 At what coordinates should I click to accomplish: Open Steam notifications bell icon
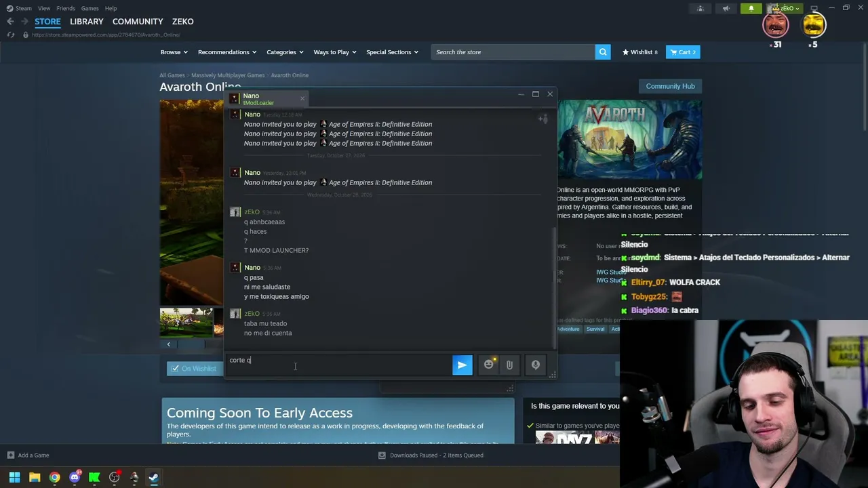(751, 8)
